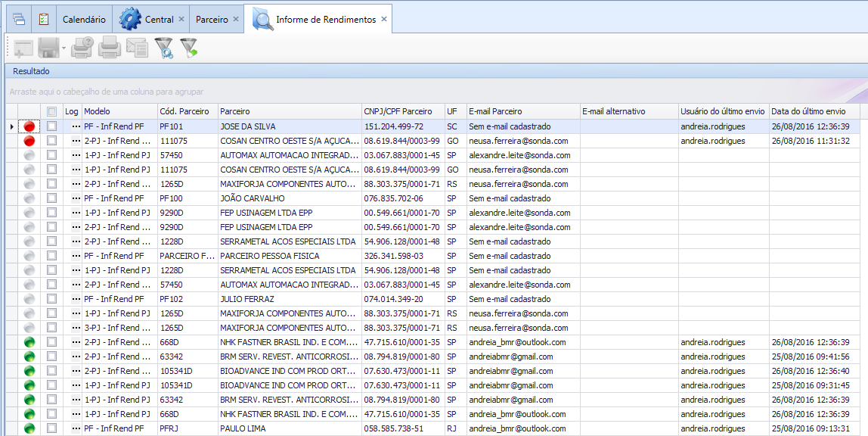Image resolution: width=868 pixels, height=436 pixels.
Task: Click the printer icon in the toolbar
Action: pyautogui.click(x=110, y=48)
